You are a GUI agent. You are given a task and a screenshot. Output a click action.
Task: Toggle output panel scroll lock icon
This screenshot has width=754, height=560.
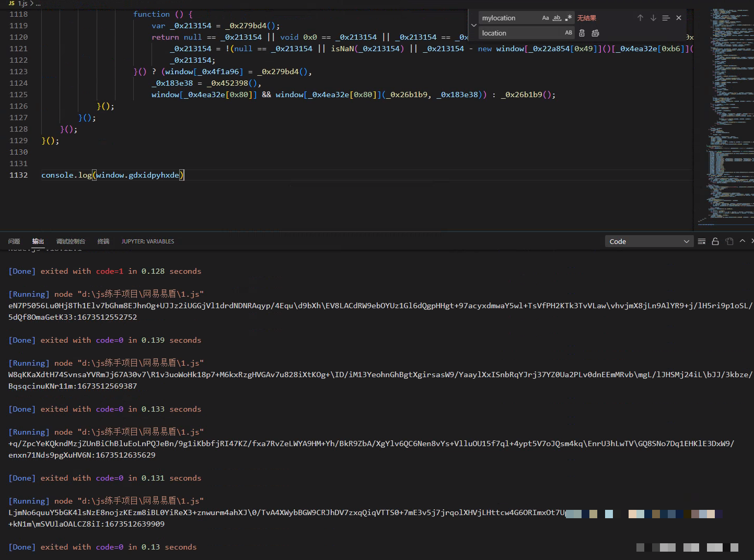point(715,241)
